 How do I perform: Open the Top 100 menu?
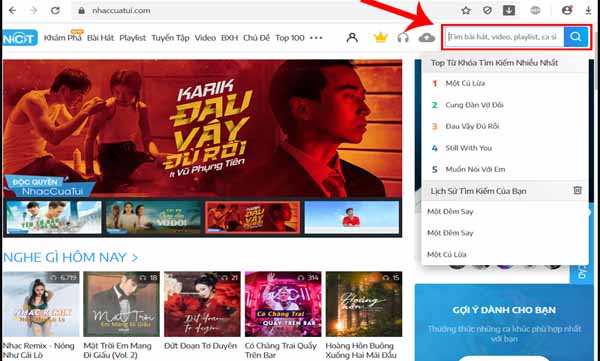point(290,38)
